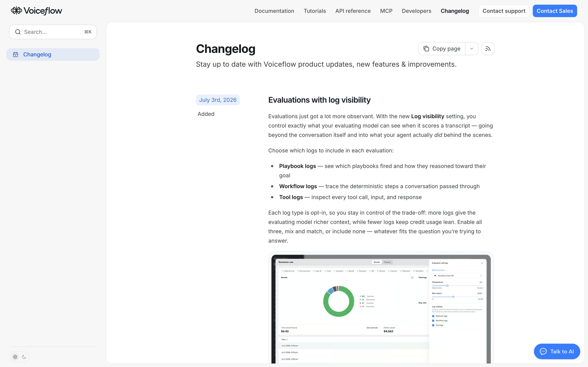This screenshot has width=588, height=367.
Task: Select Changelog in the left sidebar
Action: pyautogui.click(x=53, y=54)
